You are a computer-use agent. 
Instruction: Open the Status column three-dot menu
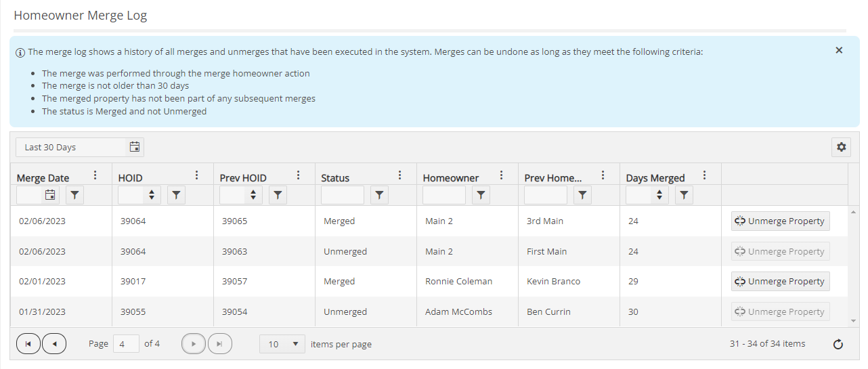(399, 175)
